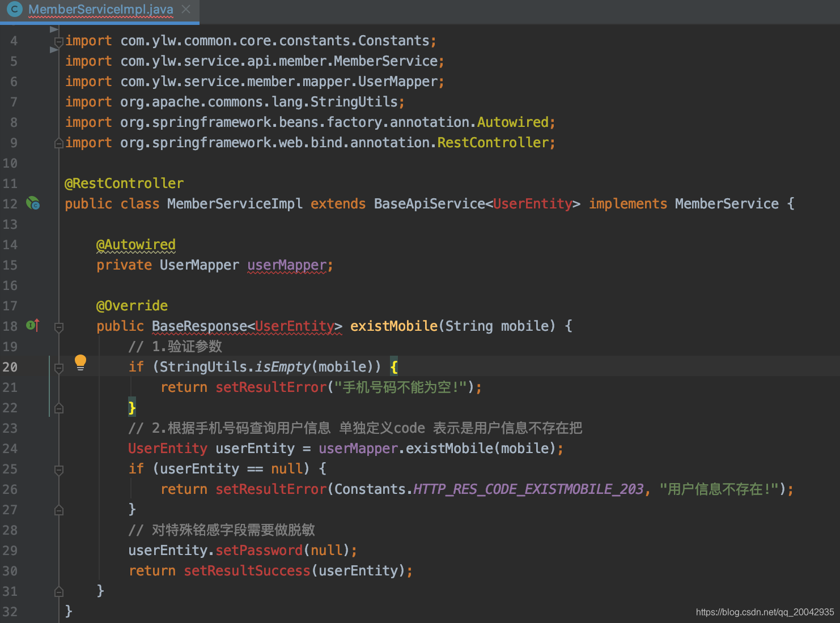Viewport: 840px width, 623px height.
Task: Click the Java class icon on the MemberServiceImpl.java tab
Action: 14,10
